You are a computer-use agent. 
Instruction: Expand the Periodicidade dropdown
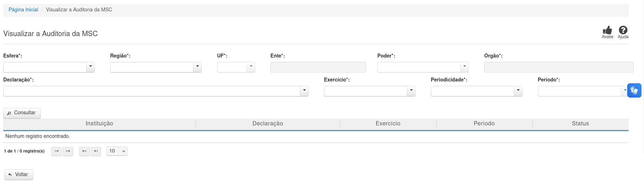click(518, 91)
